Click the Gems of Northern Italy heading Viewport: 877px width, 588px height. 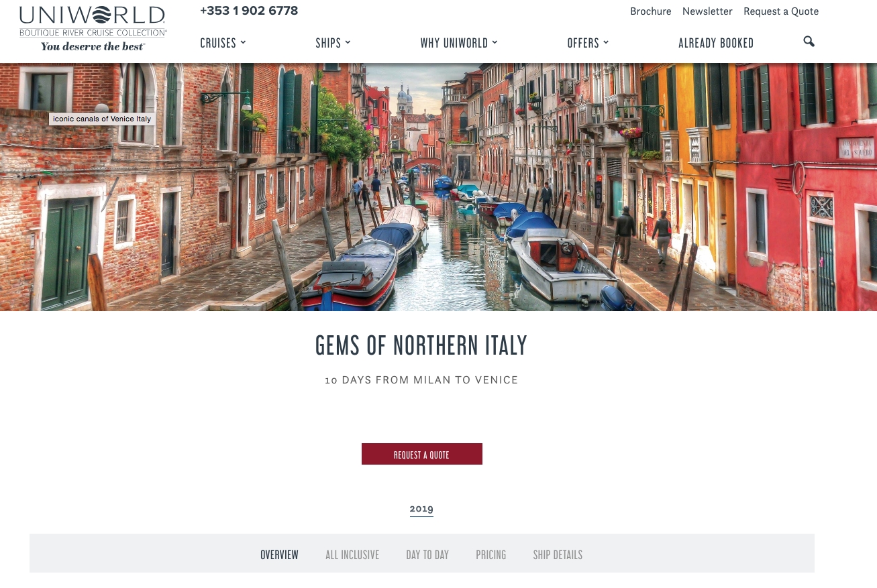[x=421, y=345]
